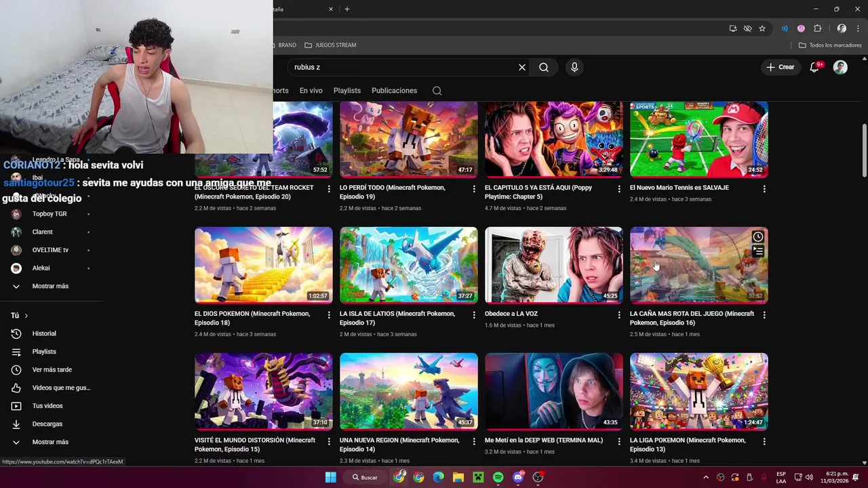Open options for El Nuevo Mario Tennis video
This screenshot has width=868, height=488.
coord(764,188)
